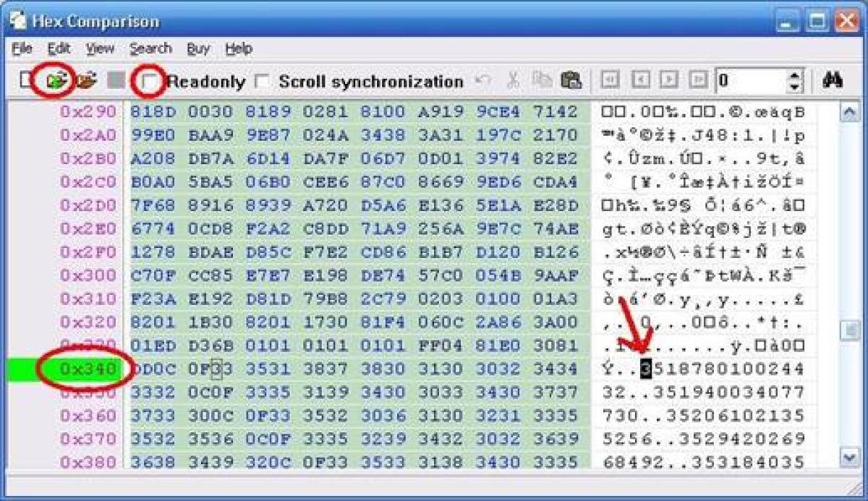The image size is (868, 501).
Task: Click the previous difference button
Action: pos(642,81)
